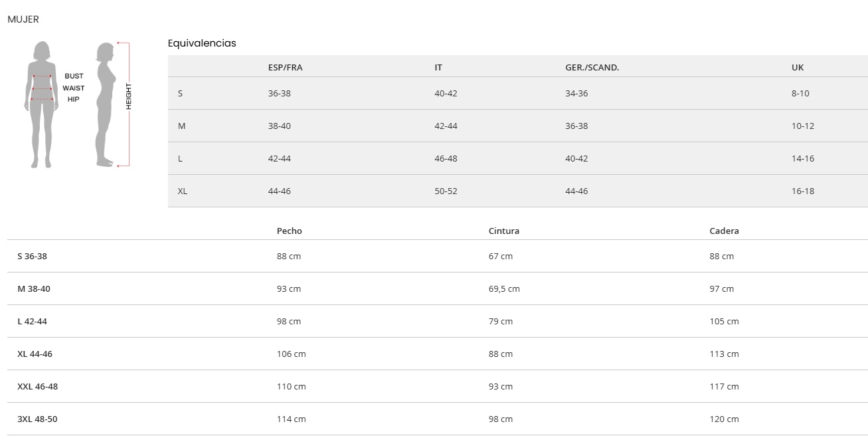
Task: Click the Pecho column header
Action: click(x=289, y=231)
